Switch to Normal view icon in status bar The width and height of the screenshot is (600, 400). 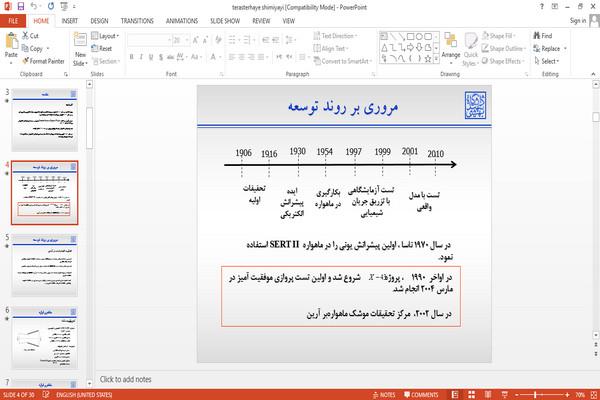[455, 395]
